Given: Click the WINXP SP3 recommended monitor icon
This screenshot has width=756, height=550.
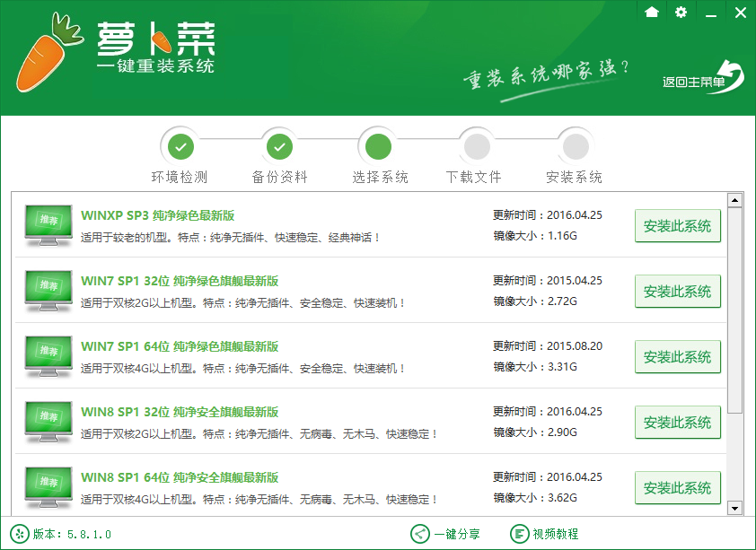Looking at the screenshot, I should click(x=48, y=226).
